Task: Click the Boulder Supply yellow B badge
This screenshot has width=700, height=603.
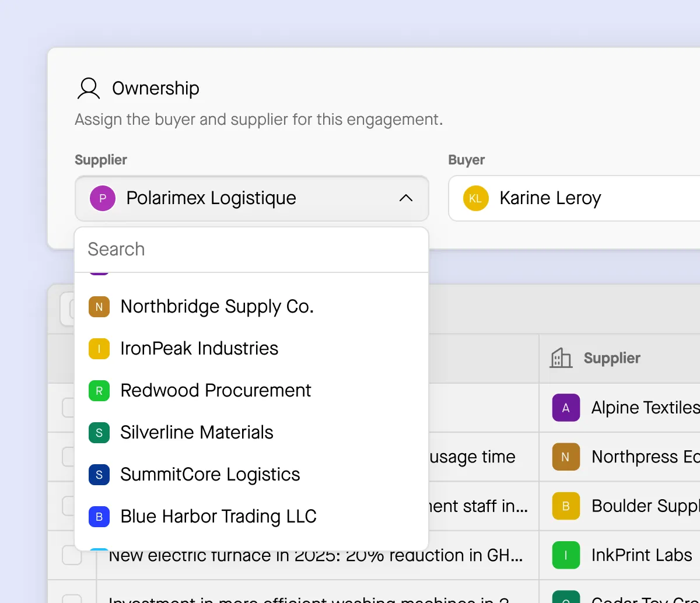Action: [565, 506]
